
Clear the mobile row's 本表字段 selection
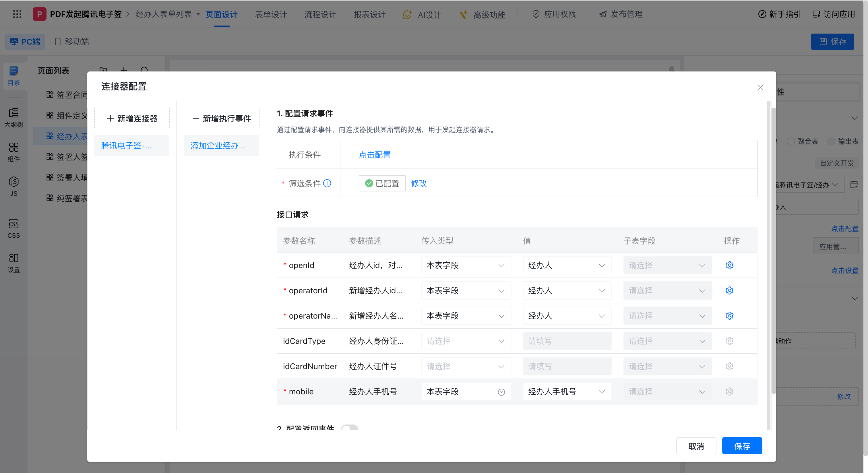pos(501,392)
